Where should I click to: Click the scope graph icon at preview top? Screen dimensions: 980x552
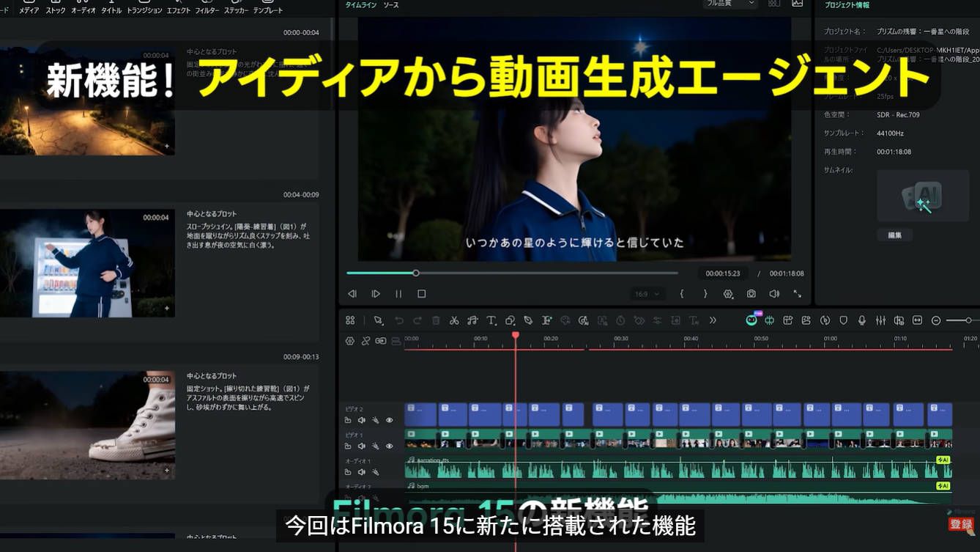797,4
